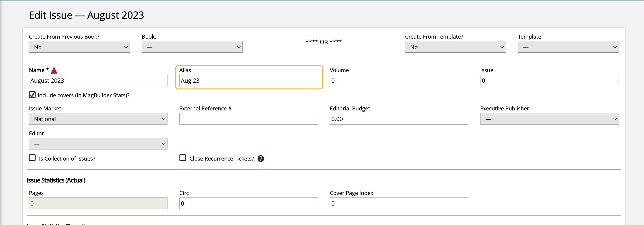The width and height of the screenshot is (644, 225).
Task: Click the Circ input field
Action: coord(248,203)
